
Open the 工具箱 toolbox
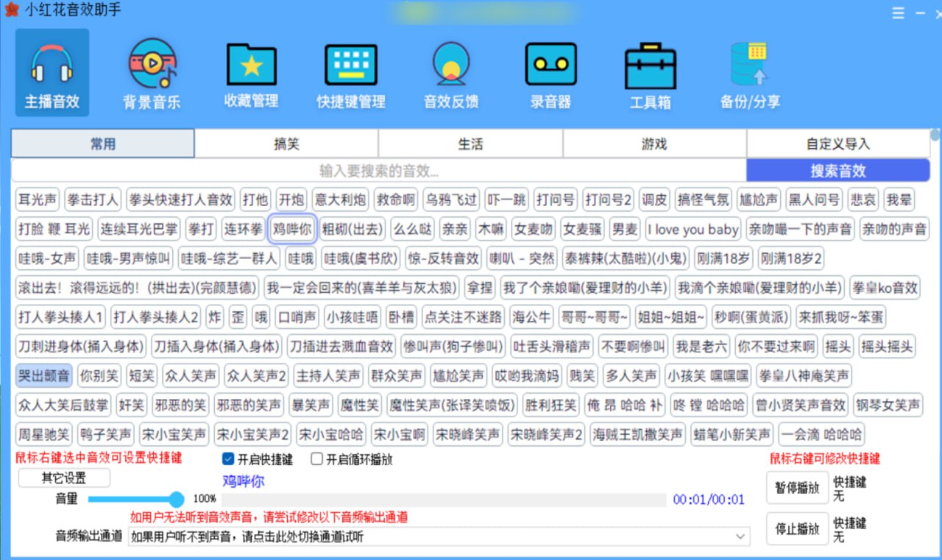pyautogui.click(x=651, y=72)
